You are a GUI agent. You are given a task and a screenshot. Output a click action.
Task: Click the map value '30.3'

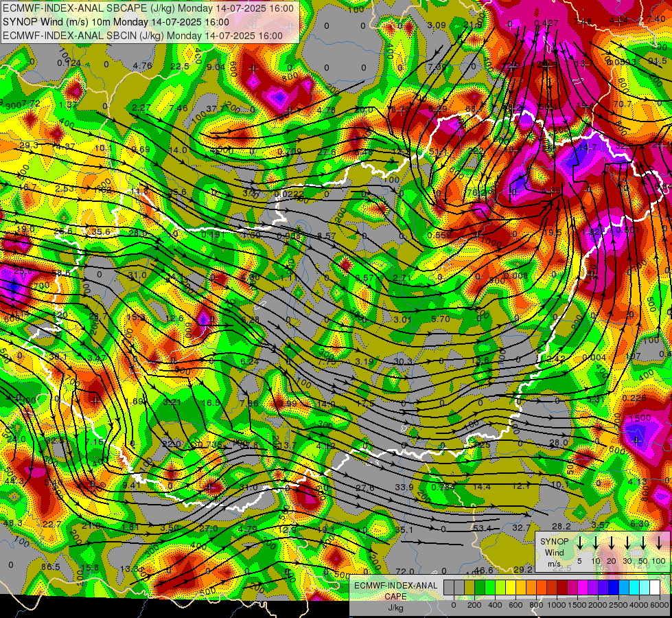402,362
